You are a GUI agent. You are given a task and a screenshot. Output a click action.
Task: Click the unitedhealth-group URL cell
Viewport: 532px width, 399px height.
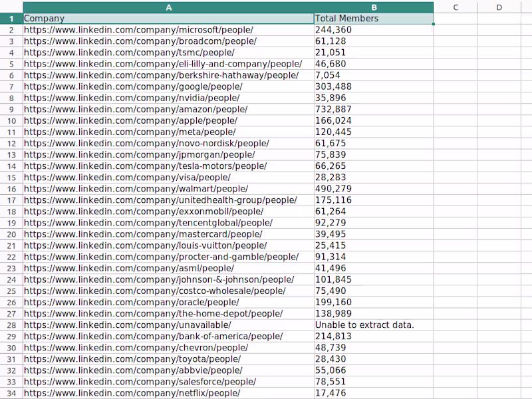[169, 200]
